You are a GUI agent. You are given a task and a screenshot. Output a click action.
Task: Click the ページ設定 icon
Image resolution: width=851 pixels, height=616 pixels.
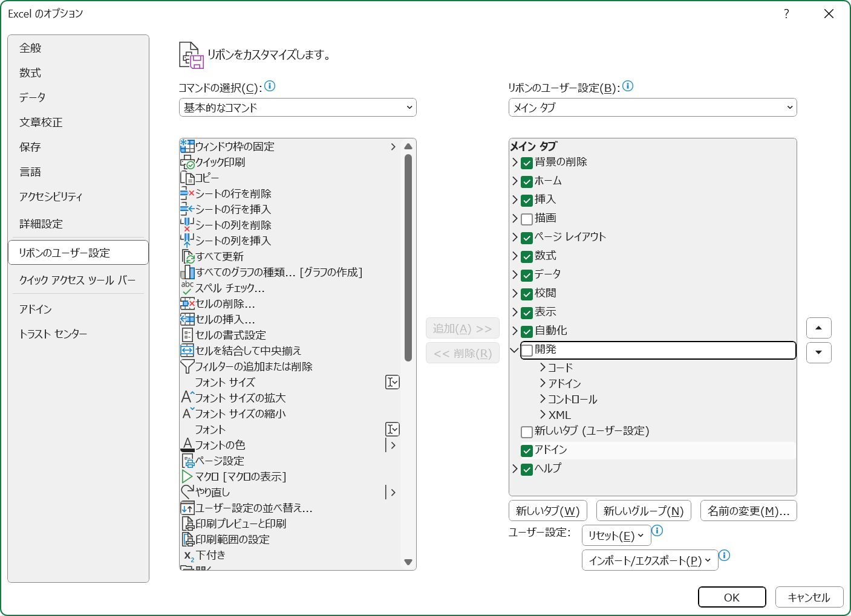[187, 461]
